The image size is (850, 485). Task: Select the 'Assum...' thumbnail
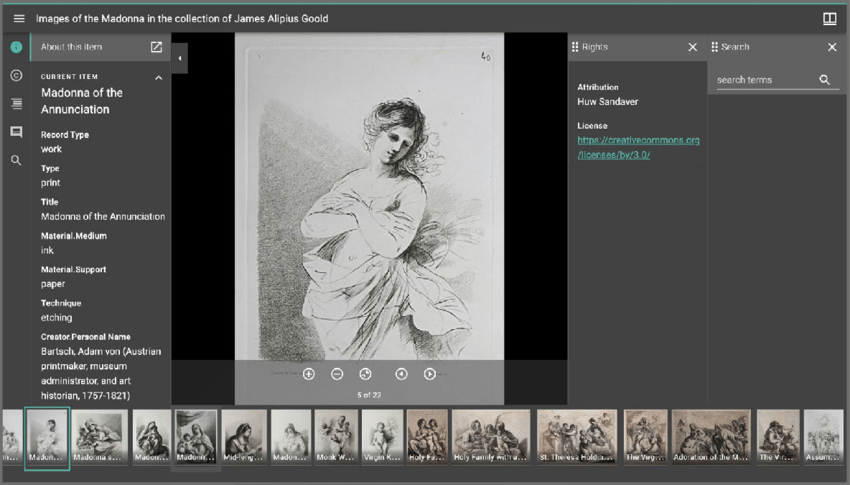[823, 437]
